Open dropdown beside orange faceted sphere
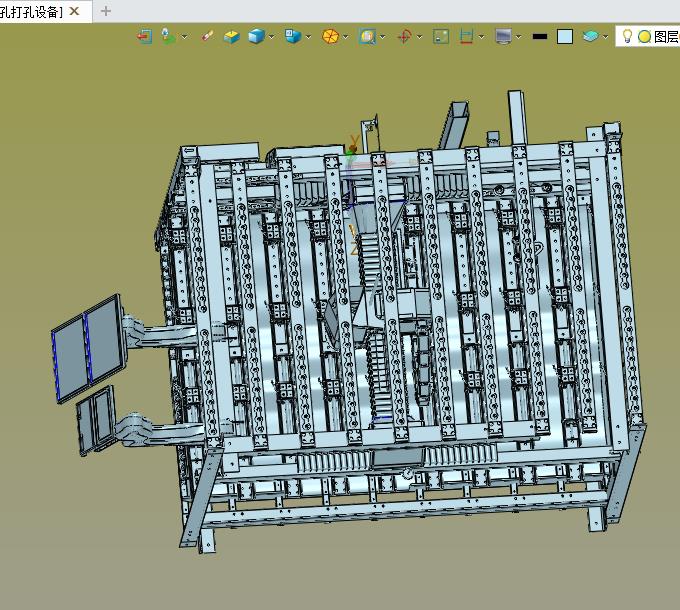The image size is (680, 610). [346, 37]
